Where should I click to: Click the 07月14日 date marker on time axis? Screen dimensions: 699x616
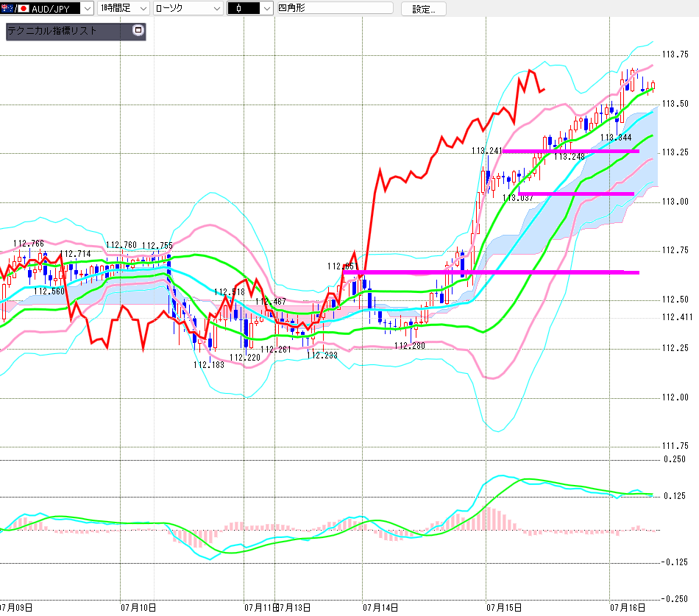click(380, 607)
